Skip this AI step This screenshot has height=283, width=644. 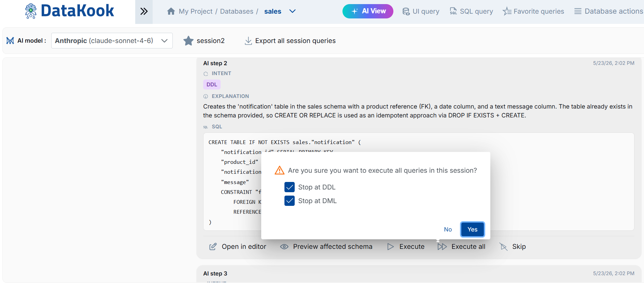[519, 246]
